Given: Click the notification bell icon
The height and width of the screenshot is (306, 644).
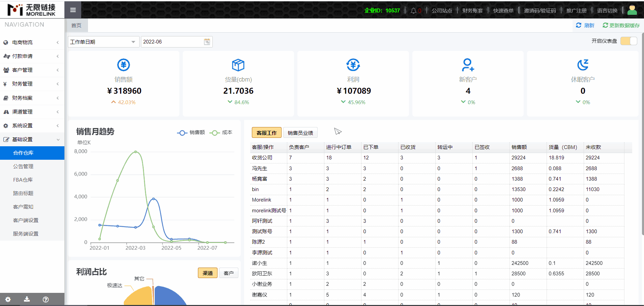Looking at the screenshot, I should 413,11.
